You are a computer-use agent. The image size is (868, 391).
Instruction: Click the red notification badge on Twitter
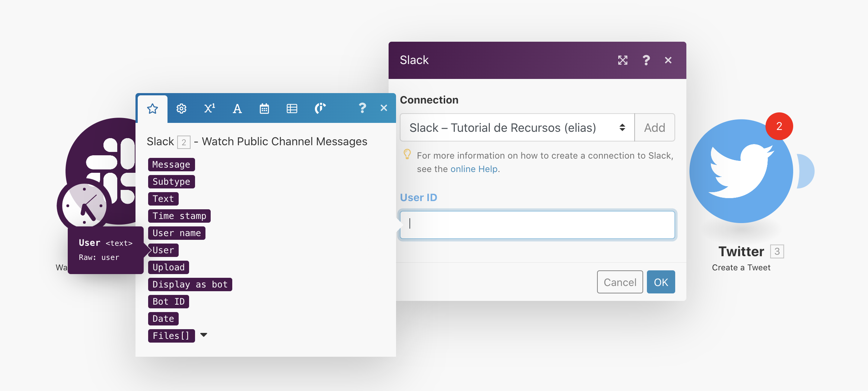point(779,126)
